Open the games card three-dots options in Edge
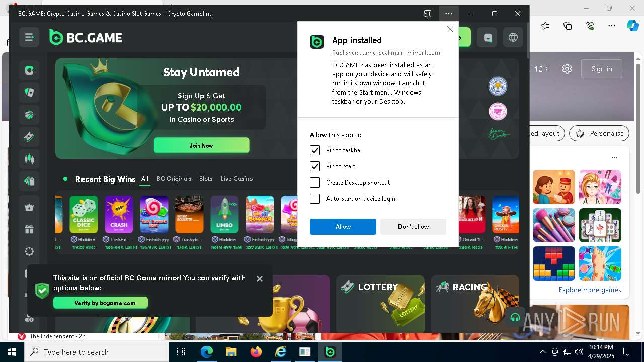Image resolution: width=644 pixels, height=362 pixels. coord(614,157)
